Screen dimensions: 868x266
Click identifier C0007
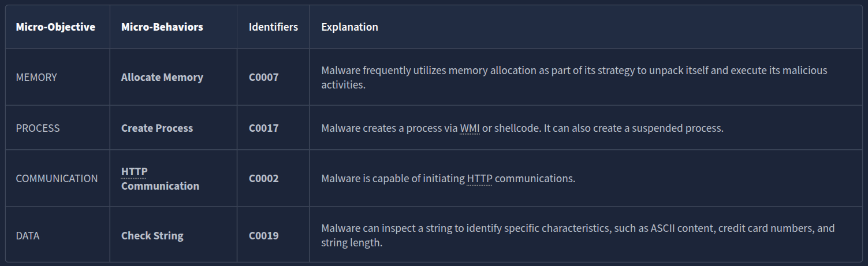click(263, 77)
